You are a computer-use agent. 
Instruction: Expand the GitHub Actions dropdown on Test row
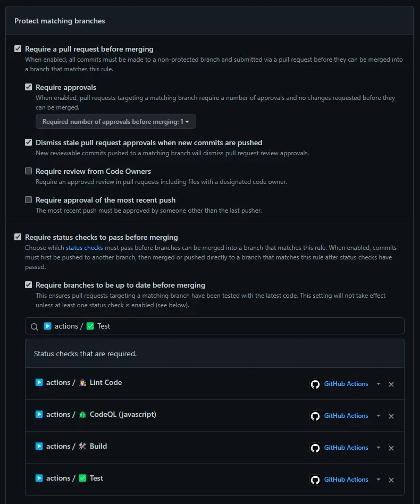377,480
